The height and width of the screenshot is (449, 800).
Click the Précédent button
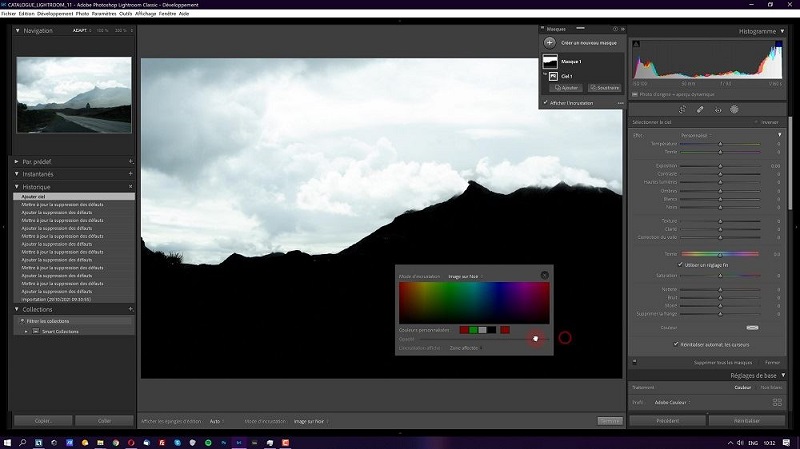click(668, 421)
